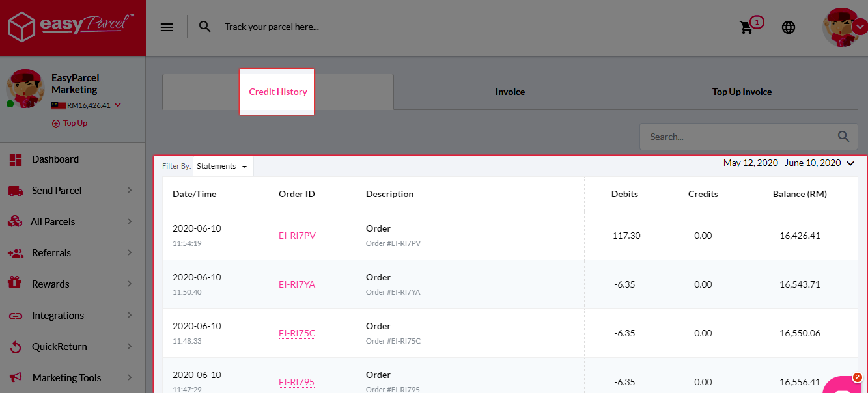Viewport: 868px width, 393px height.
Task: Click the Balance (RM) column header
Action: [800, 194]
